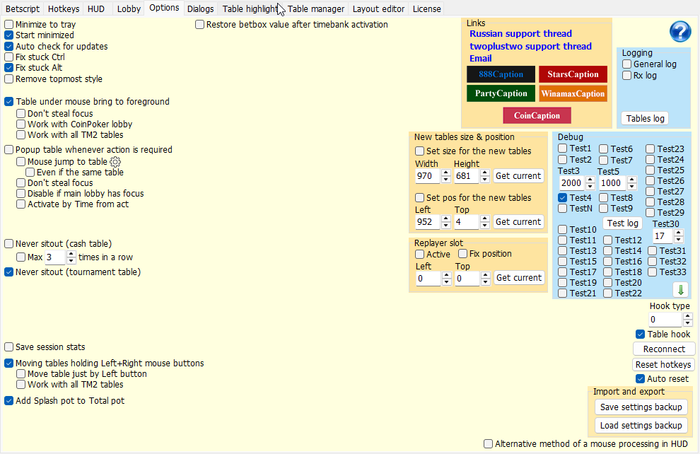Switch to the Betscript tab

click(x=22, y=8)
